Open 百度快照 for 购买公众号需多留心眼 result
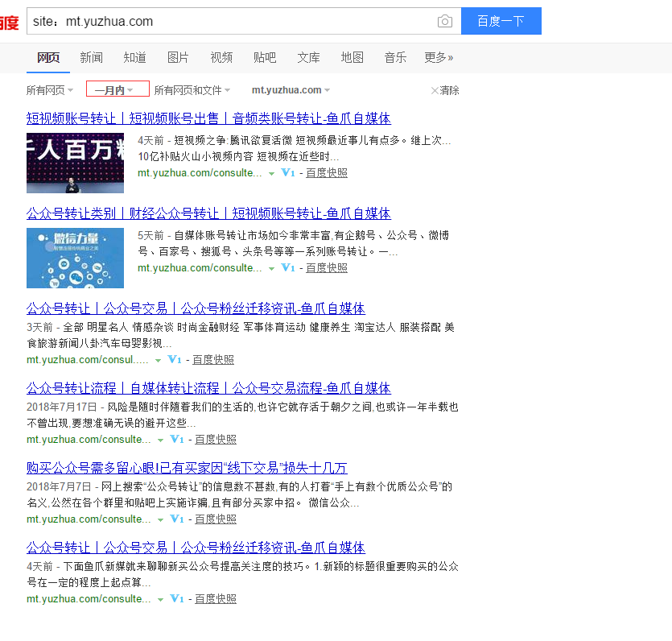Screen dimensions: 672x641 click(x=216, y=519)
